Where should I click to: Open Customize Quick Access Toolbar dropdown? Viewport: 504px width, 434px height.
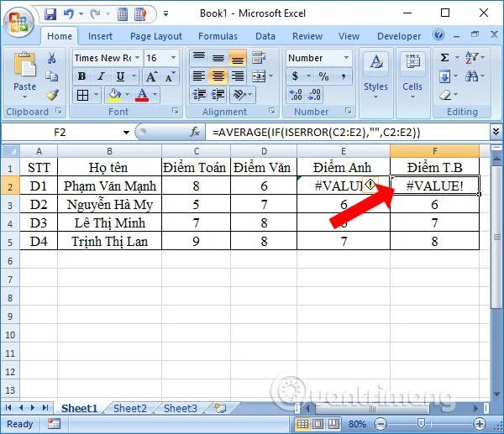[165, 13]
